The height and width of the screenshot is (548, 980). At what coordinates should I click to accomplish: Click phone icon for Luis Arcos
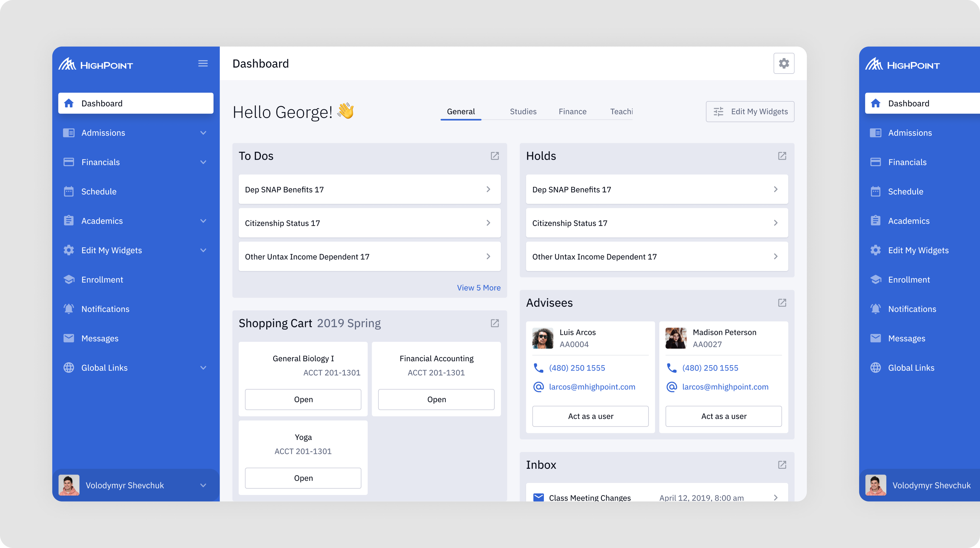click(x=538, y=368)
